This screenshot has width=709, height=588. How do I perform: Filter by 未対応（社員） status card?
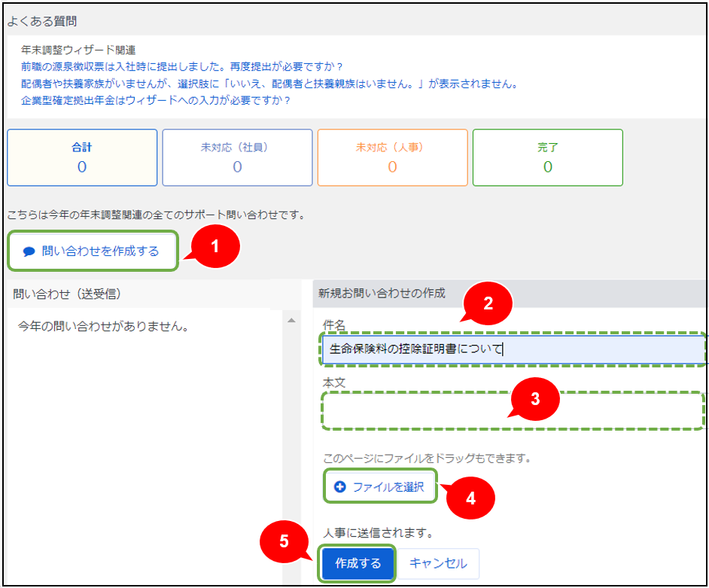[x=237, y=157]
